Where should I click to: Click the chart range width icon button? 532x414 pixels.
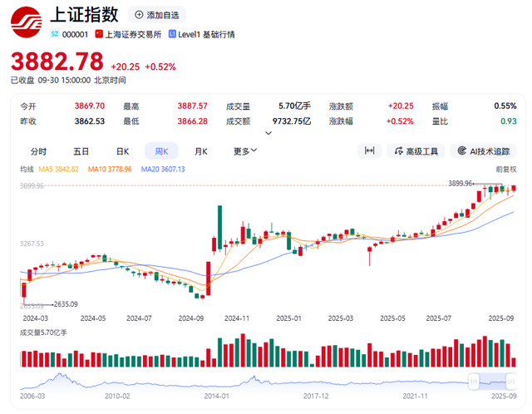tap(369, 150)
